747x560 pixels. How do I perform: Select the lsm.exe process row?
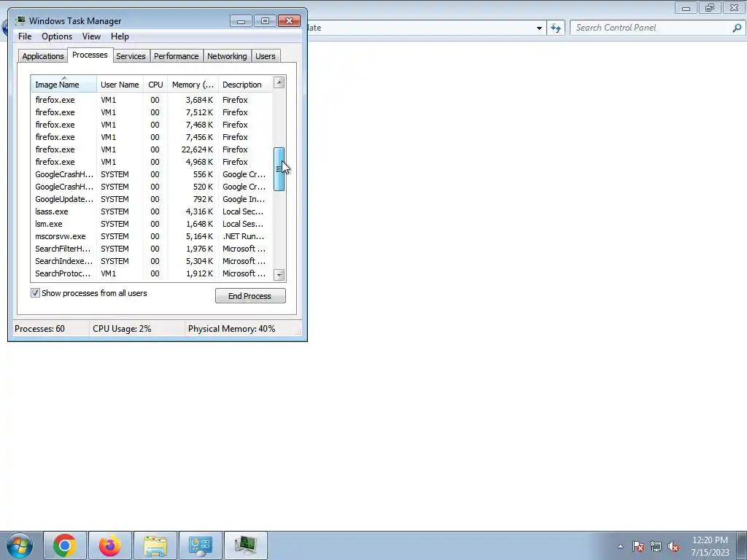152,224
